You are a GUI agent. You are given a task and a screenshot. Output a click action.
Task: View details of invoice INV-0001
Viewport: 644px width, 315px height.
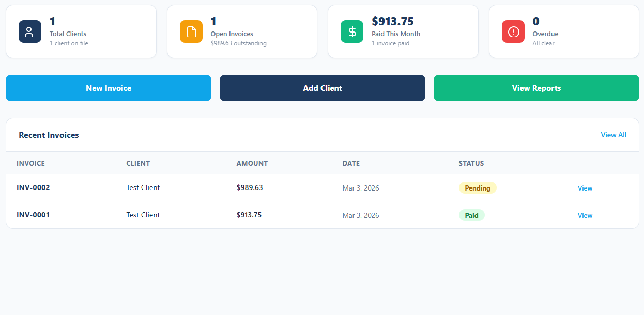coord(585,215)
